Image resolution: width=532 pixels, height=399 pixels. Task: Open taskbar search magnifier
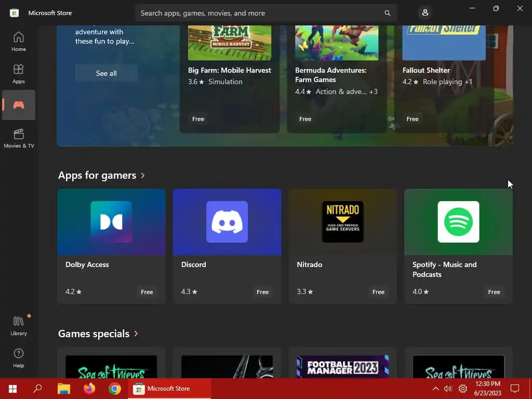(37, 389)
